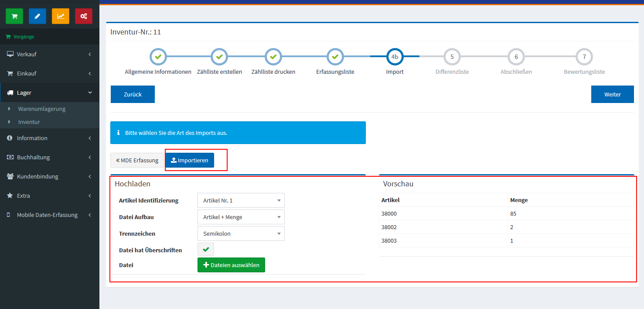Open the Artikel Identifizierung dropdown
The width and height of the screenshot is (644, 309).
[x=241, y=200]
